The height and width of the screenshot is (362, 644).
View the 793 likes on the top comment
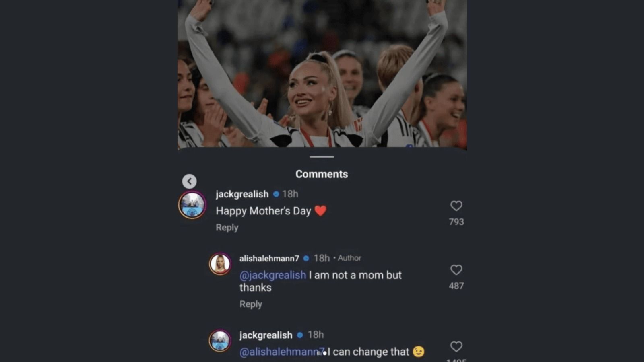456,222
